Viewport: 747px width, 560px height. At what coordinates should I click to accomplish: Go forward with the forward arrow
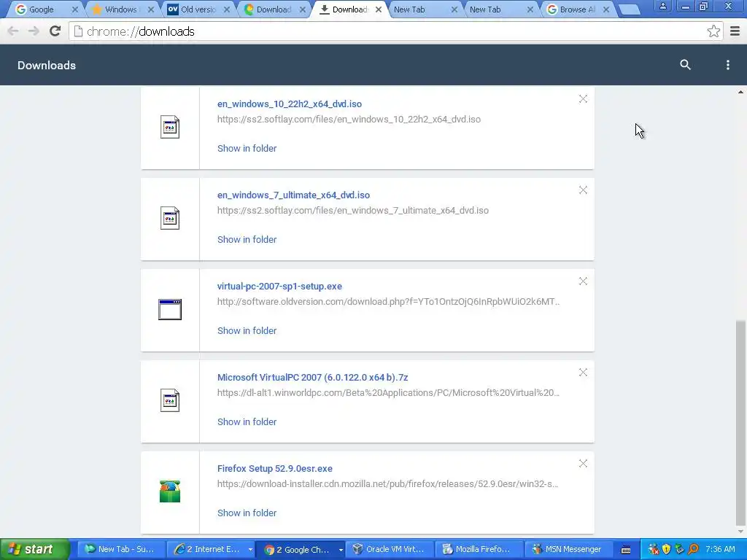click(x=34, y=31)
